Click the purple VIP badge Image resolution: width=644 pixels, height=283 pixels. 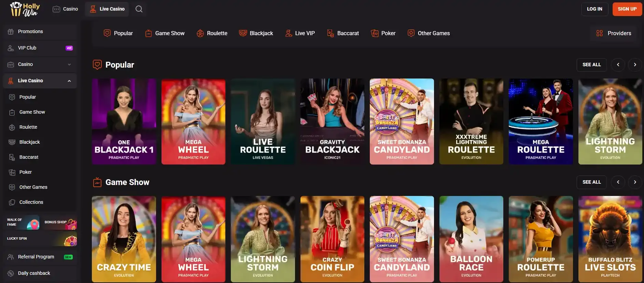pyautogui.click(x=69, y=48)
